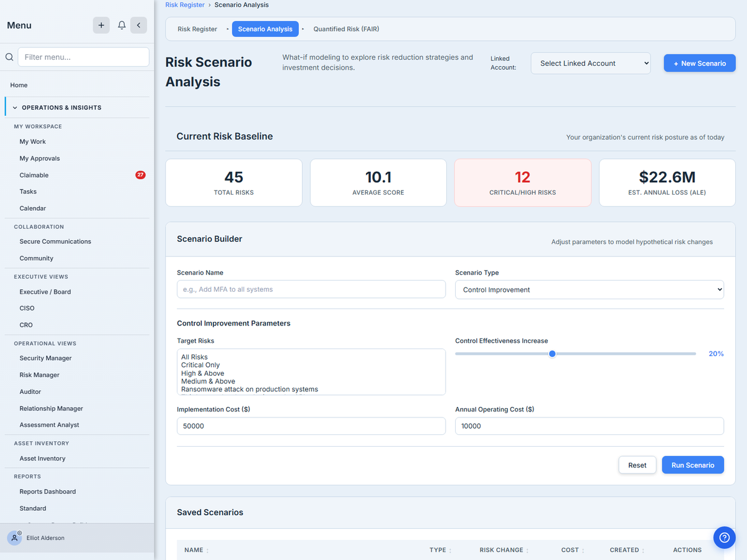Click Control Effectiveness Increase slider
Viewport: 747px width, 560px height.
(576, 353)
